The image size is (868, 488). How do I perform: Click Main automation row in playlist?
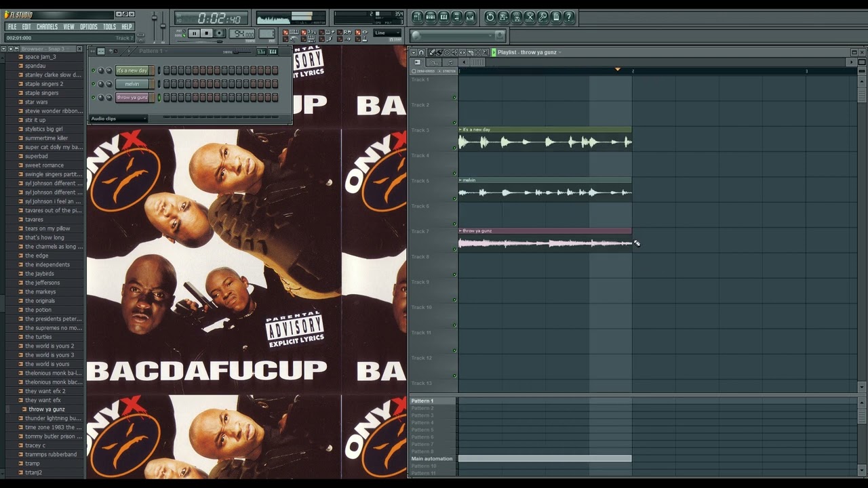(x=432, y=459)
